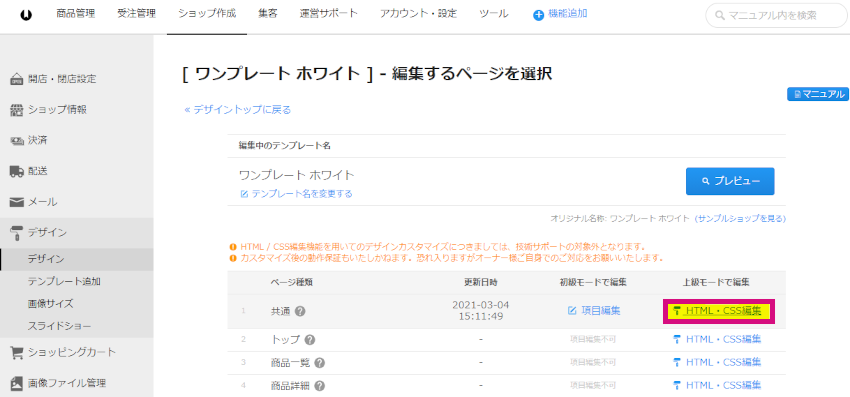Click paint roller icon in トップ row HTML・CSS編集
The height and width of the screenshot is (397, 850).
[x=677, y=340]
